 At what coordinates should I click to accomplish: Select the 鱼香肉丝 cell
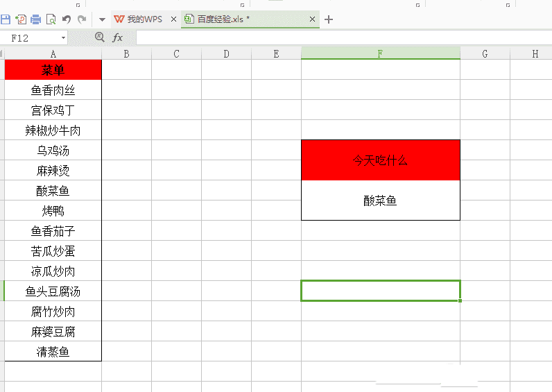point(53,90)
